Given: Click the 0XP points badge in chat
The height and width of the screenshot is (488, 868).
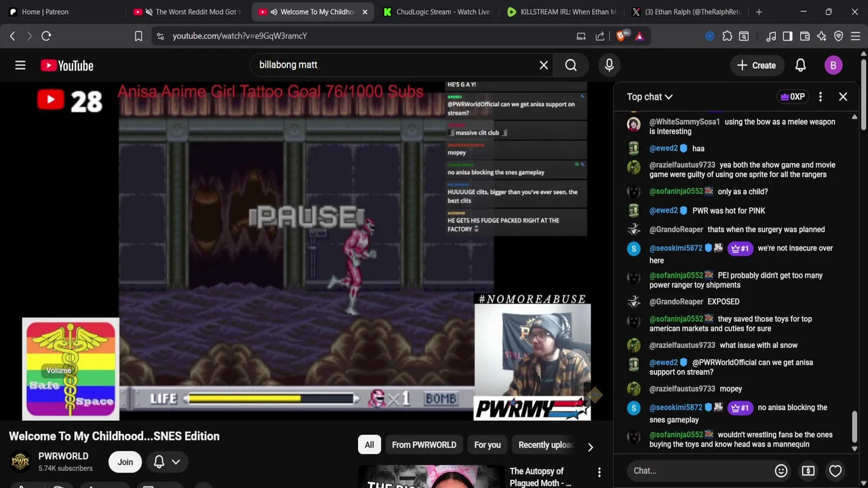Looking at the screenshot, I should coord(792,97).
